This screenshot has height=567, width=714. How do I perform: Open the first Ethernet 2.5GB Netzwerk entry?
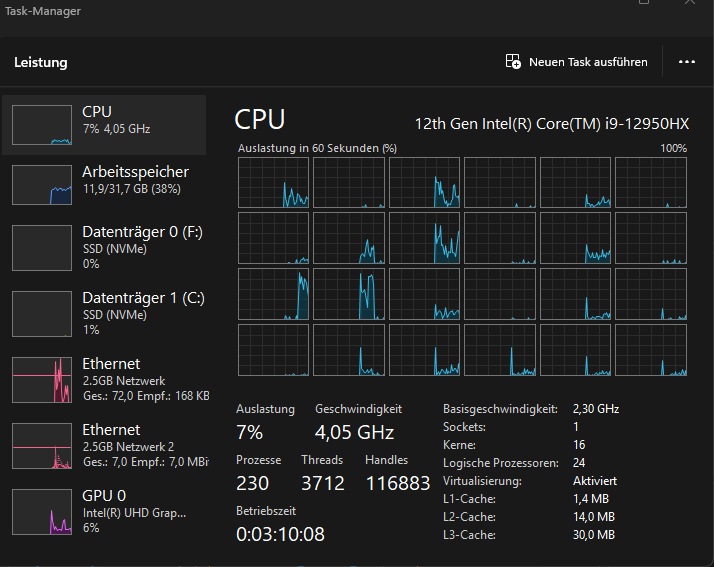(145, 380)
